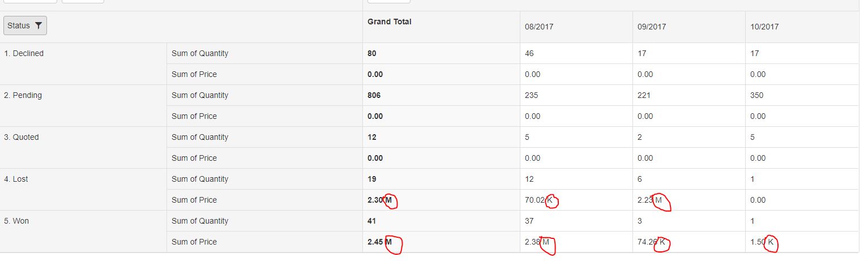This screenshot has width=868, height=261.
Task: Click the Won grand total 2.45 M
Action: point(380,242)
